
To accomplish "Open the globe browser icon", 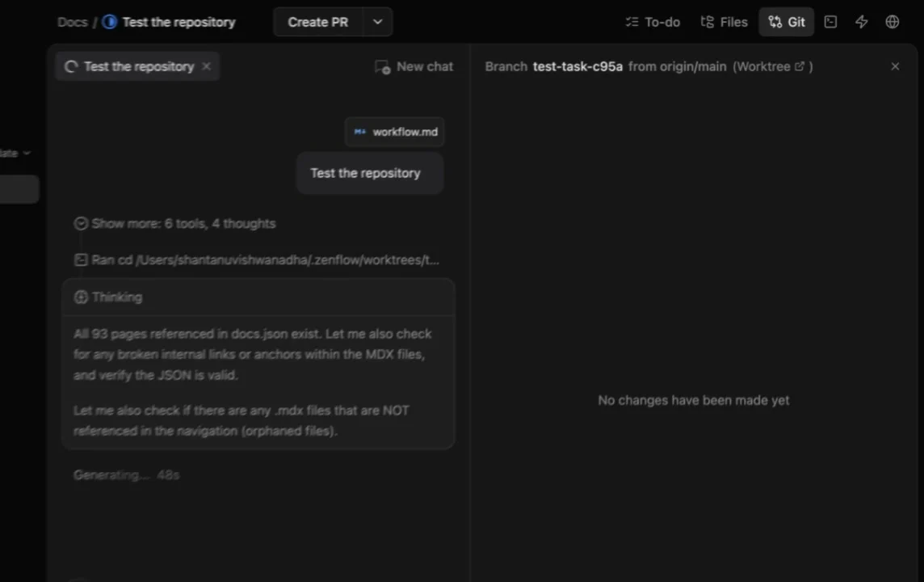I will 892,22.
